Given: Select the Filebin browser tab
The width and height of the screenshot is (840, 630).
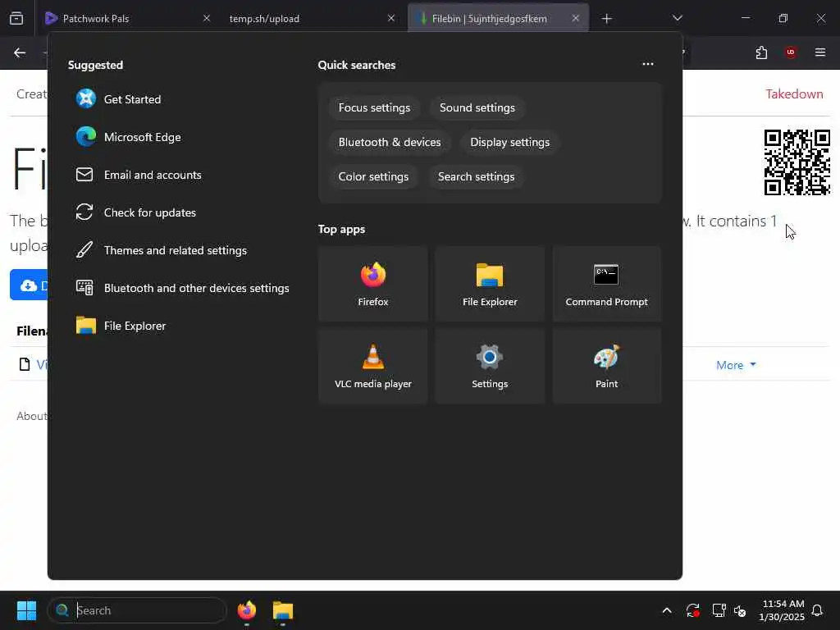Looking at the screenshot, I should click(x=498, y=18).
